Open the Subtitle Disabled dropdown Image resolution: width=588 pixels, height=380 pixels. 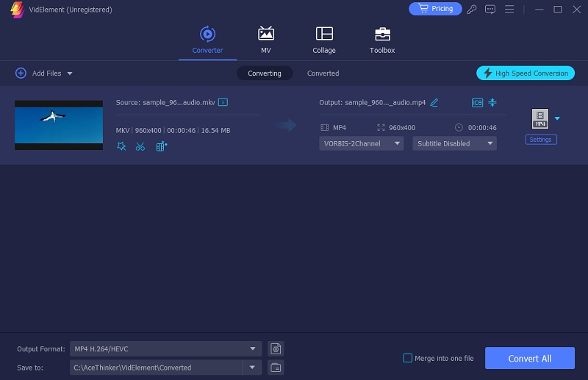click(x=454, y=143)
